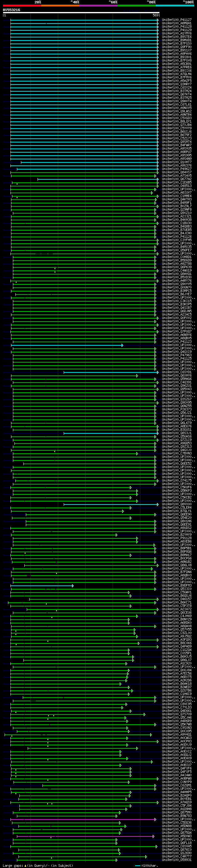Select hit label UniRef100_P49627
197x868 pixels.
177,169
